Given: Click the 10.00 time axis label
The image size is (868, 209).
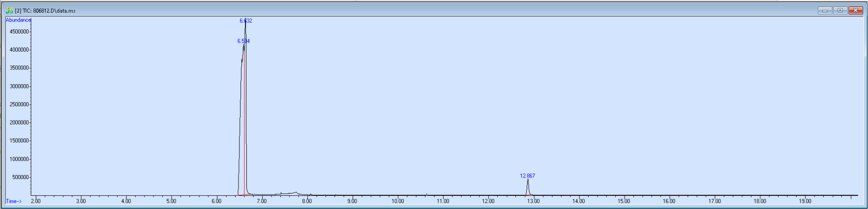Looking at the screenshot, I should [397, 201].
